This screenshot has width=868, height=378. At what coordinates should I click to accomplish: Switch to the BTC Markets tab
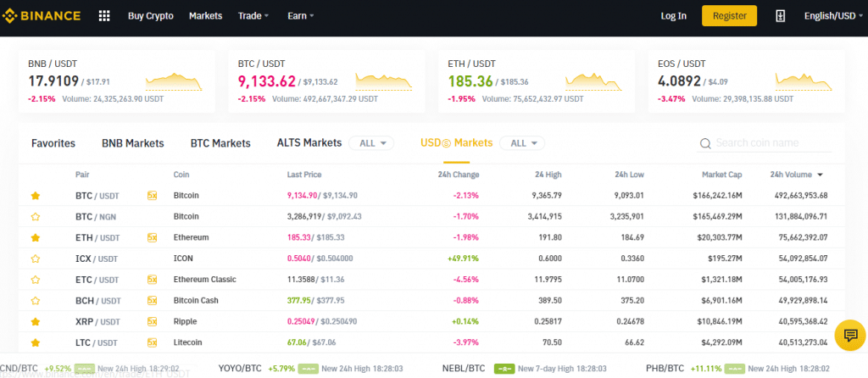coord(220,143)
